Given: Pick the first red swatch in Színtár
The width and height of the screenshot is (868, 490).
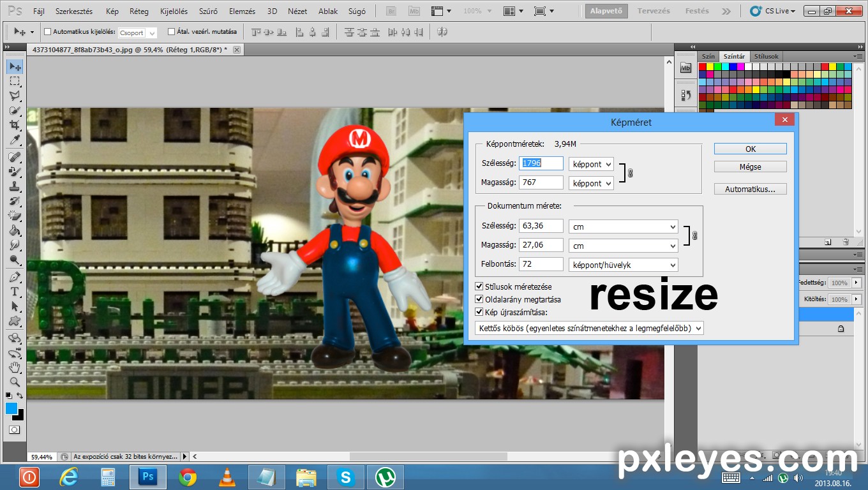Looking at the screenshot, I should point(703,66).
